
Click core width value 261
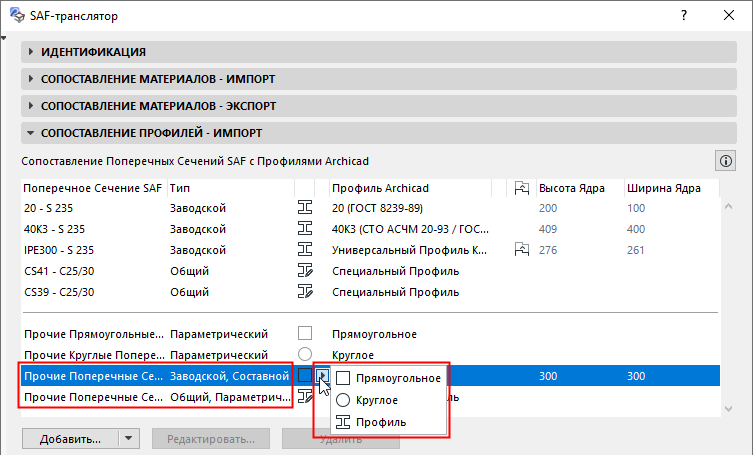636,250
